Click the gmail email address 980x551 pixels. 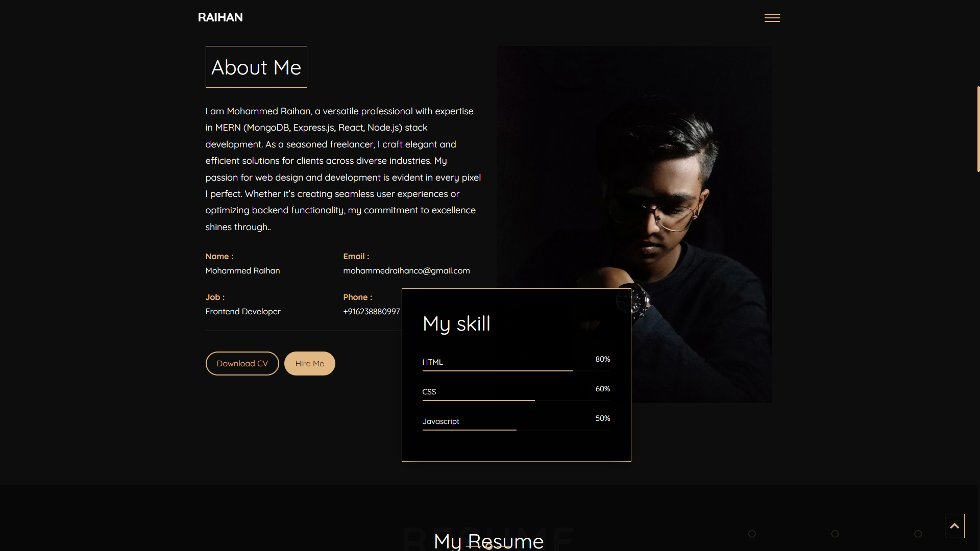point(406,271)
